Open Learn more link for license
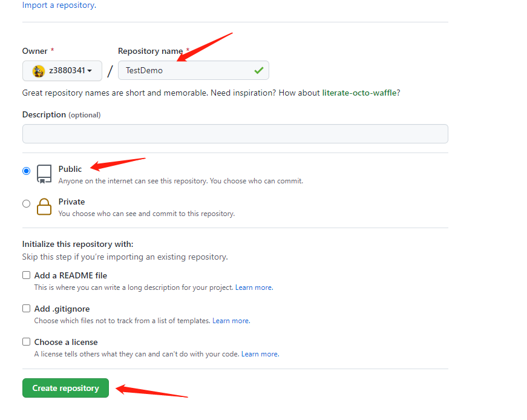The width and height of the screenshot is (527, 420). coord(260,354)
